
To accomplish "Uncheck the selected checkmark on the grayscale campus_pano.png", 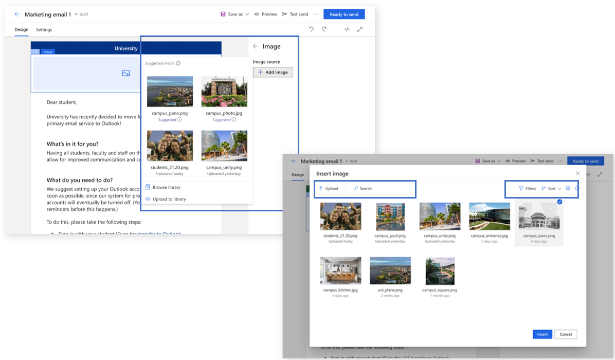I will pyautogui.click(x=560, y=202).
